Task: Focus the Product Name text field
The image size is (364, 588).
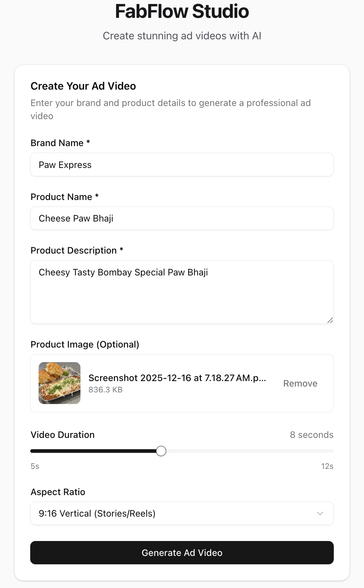Action: click(182, 218)
